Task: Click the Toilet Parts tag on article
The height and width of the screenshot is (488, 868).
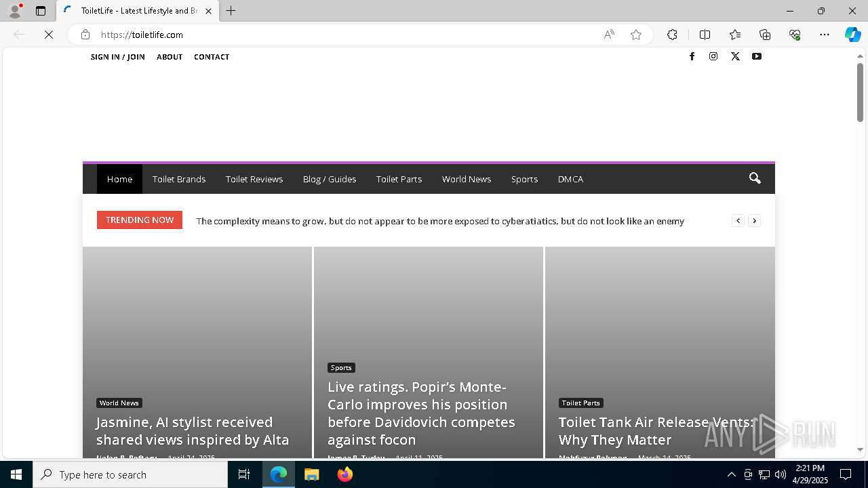Action: pos(581,403)
